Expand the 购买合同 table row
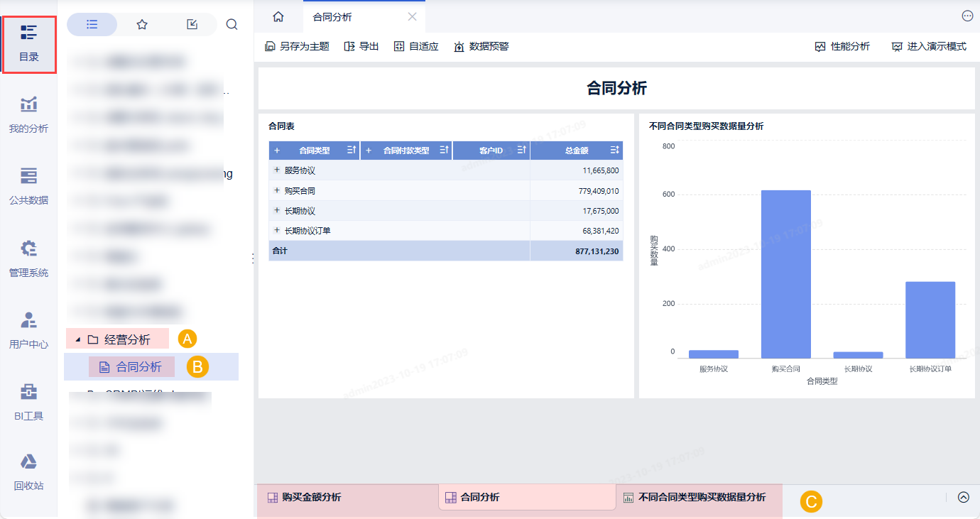Screen dimensions: 980x519 [277, 190]
